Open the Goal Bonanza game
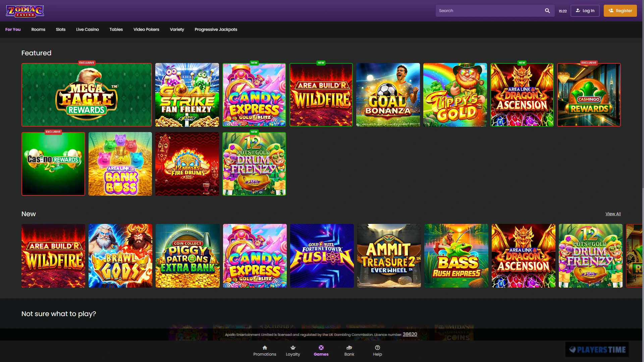 click(x=388, y=95)
